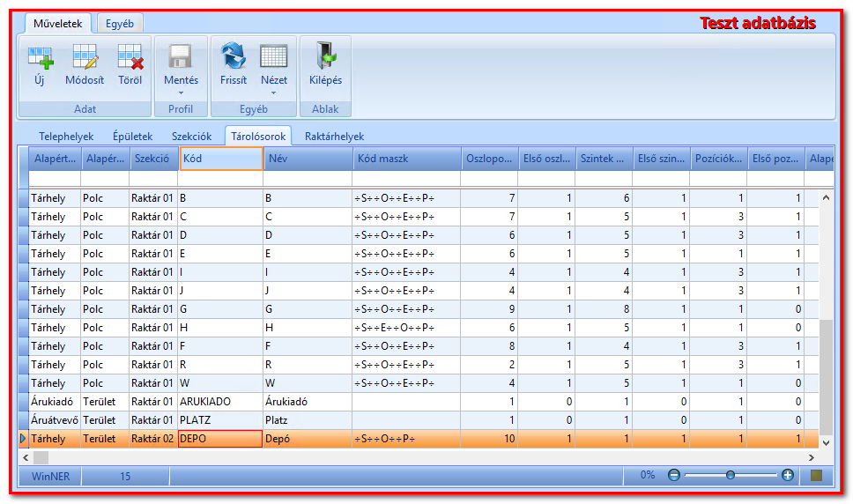Open the Telephelyek tab
This screenshot has height=504, width=853.
pyautogui.click(x=66, y=137)
